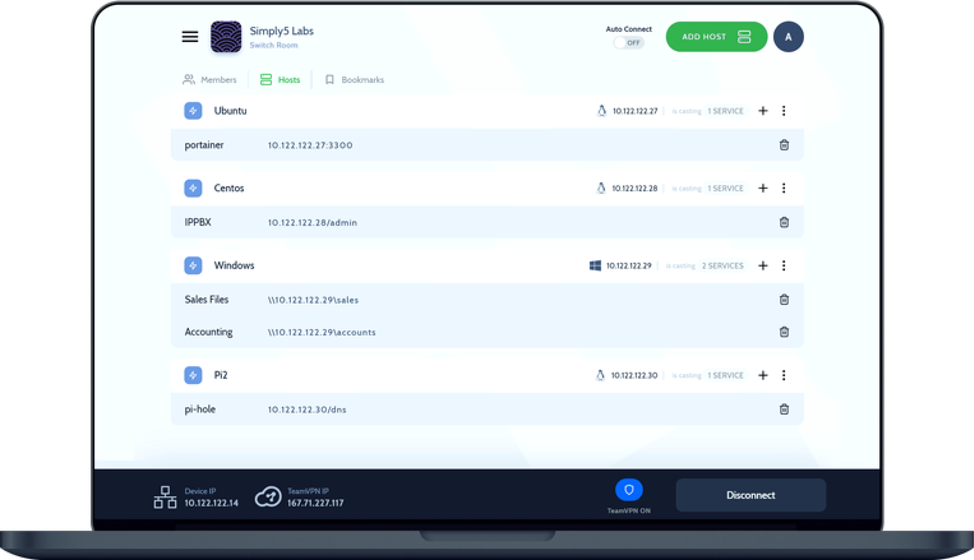The height and width of the screenshot is (560, 974).
Task: Click the Linux icon beside 10.122.122.27
Action: coord(602,111)
